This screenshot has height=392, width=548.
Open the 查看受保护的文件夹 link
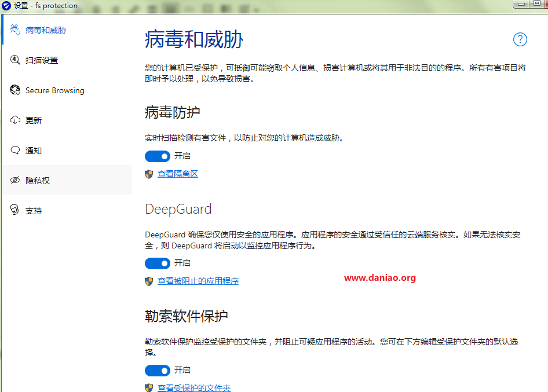click(x=194, y=388)
